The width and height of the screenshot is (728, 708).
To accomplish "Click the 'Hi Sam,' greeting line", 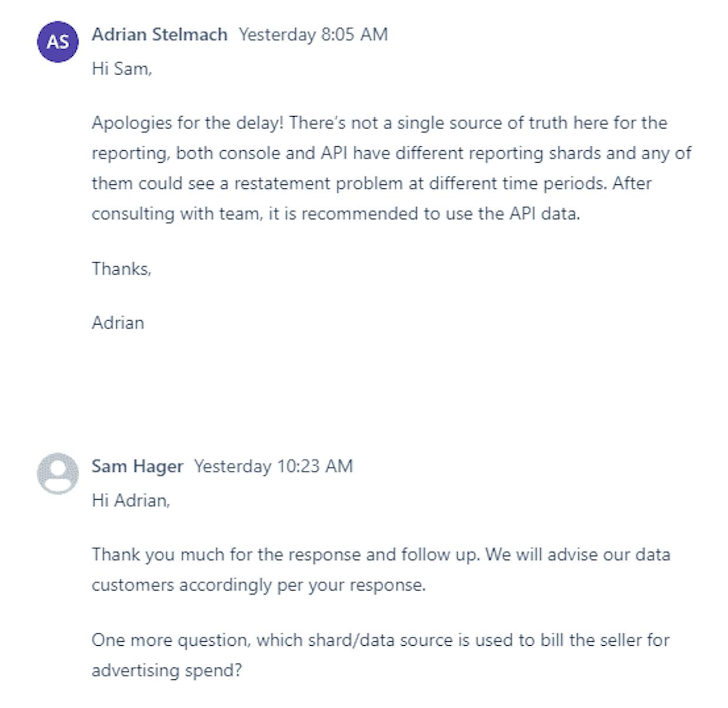I will [122, 69].
